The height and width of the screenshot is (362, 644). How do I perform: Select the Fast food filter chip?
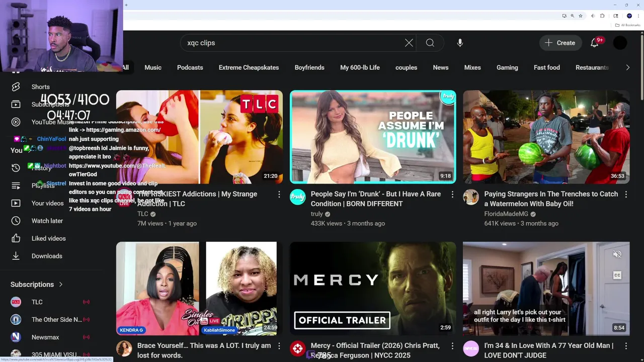click(547, 67)
